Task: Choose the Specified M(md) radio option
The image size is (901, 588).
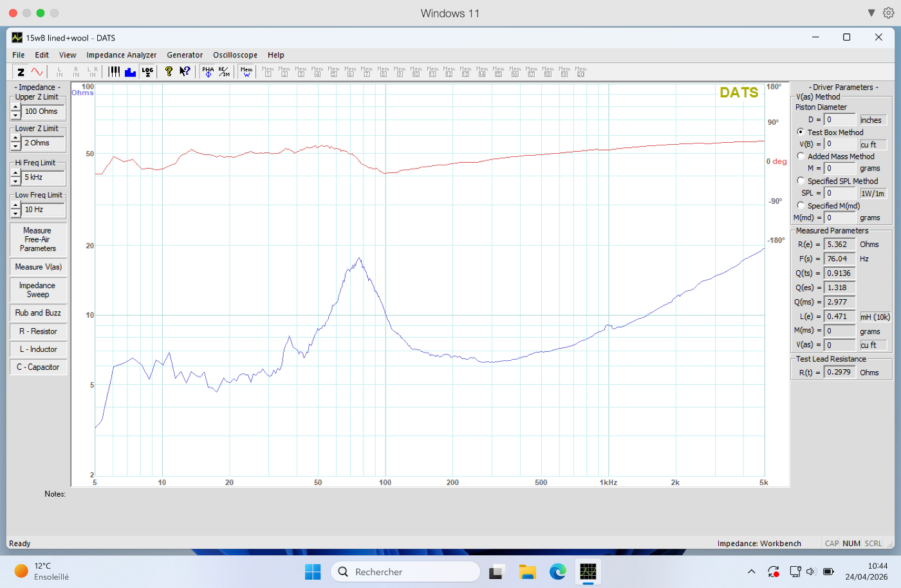Action: click(801, 206)
